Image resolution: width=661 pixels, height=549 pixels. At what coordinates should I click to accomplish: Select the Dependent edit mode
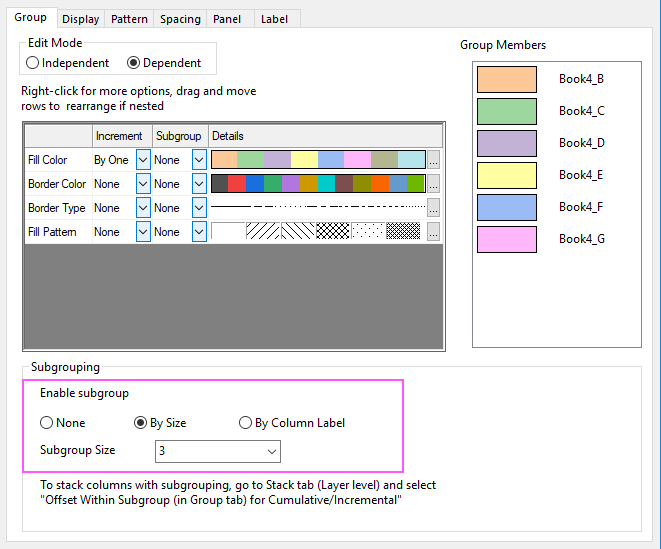(133, 63)
